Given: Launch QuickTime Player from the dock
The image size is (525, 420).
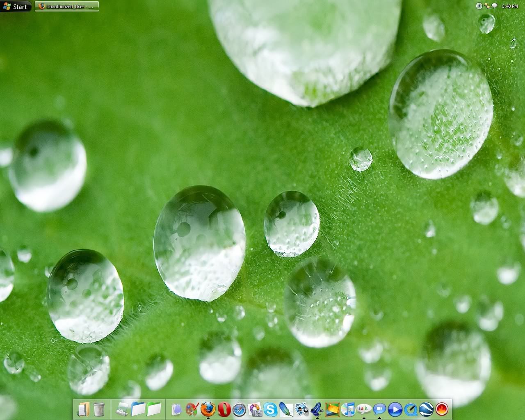Looking at the screenshot, I should click(411, 409).
